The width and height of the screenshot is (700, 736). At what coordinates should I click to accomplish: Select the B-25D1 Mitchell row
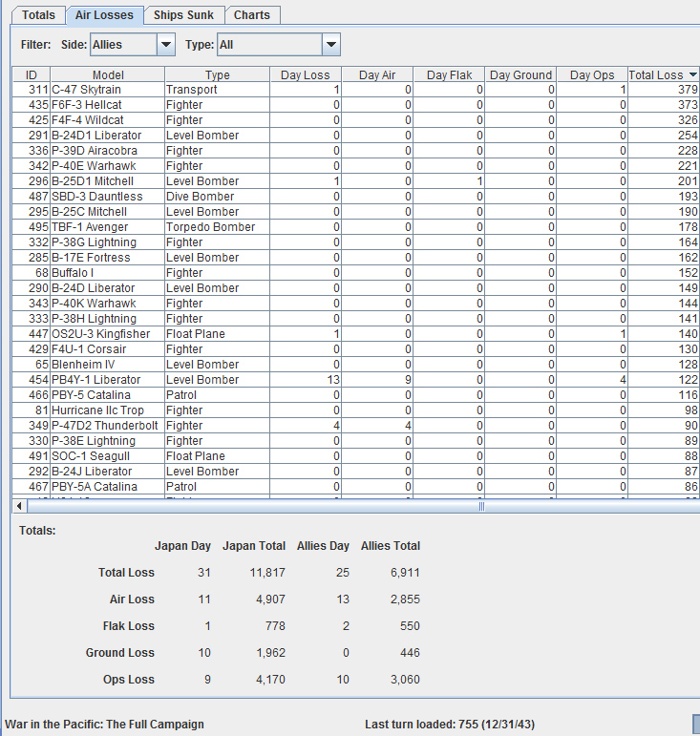(356, 181)
